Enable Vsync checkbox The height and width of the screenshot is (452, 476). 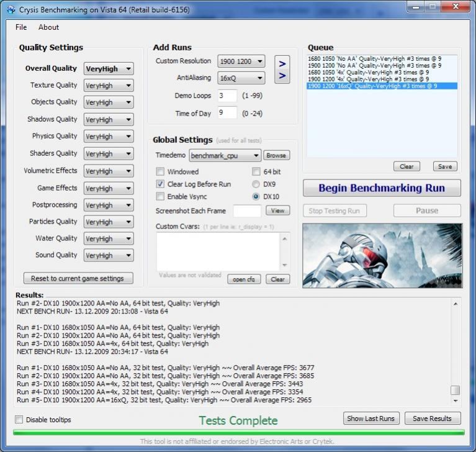click(x=160, y=197)
